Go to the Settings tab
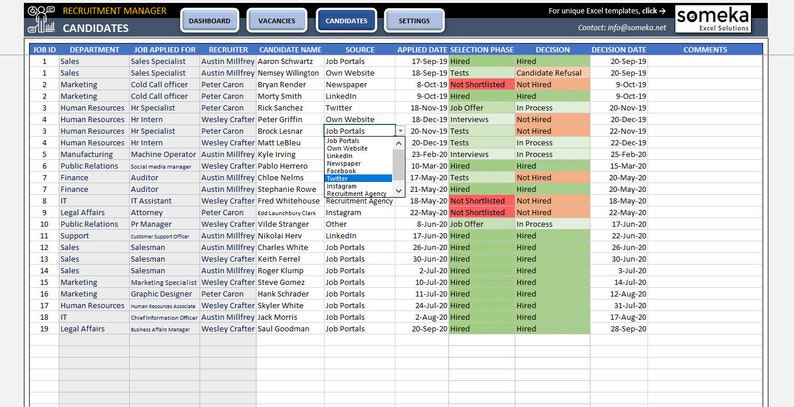 click(414, 21)
